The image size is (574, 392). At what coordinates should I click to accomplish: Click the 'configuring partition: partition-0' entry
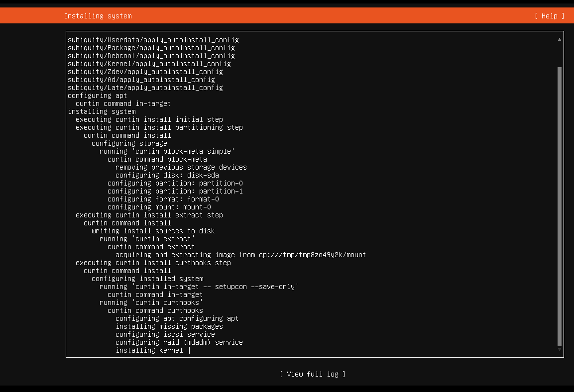click(175, 183)
